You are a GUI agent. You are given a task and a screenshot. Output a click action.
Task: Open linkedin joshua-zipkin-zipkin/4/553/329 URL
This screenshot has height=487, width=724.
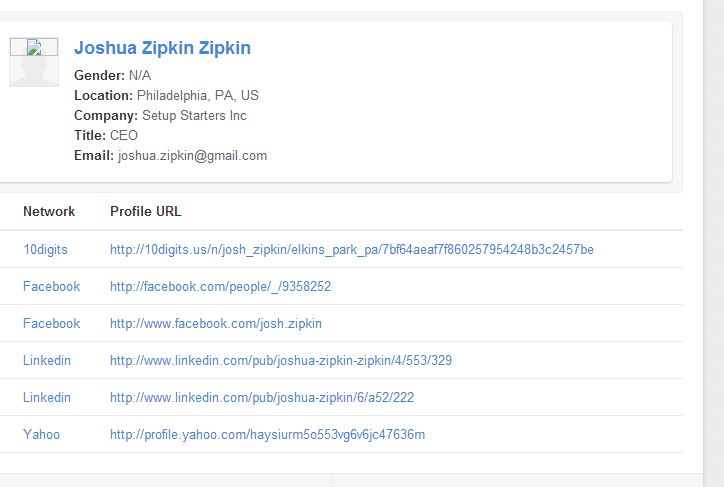click(281, 360)
